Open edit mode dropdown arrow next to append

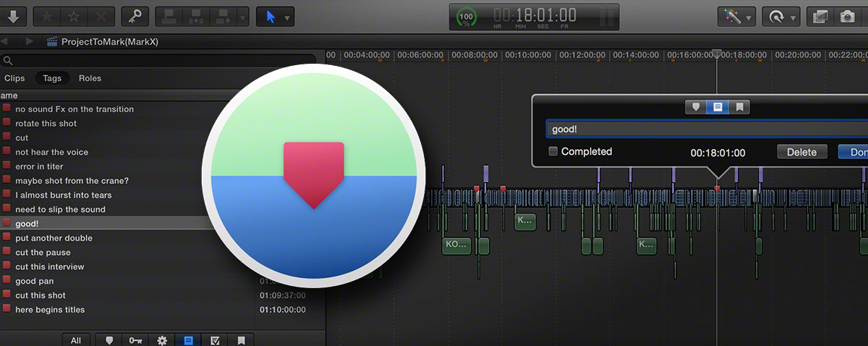click(x=242, y=16)
